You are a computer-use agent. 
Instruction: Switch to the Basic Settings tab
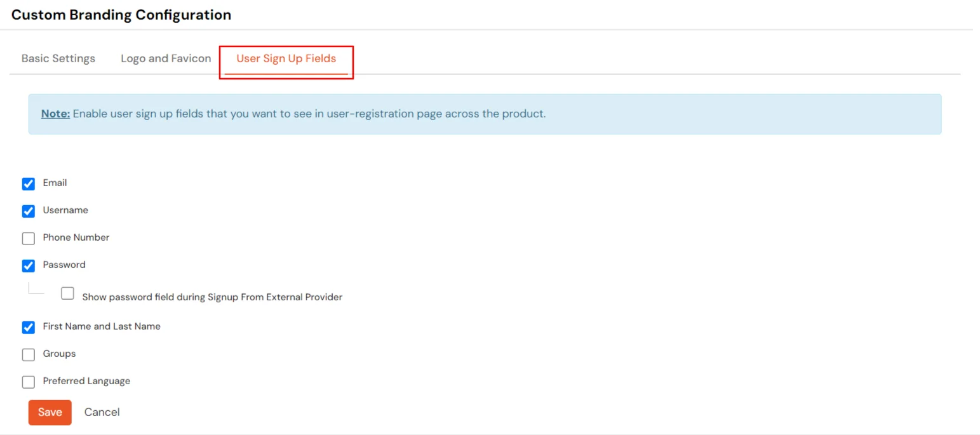58,58
